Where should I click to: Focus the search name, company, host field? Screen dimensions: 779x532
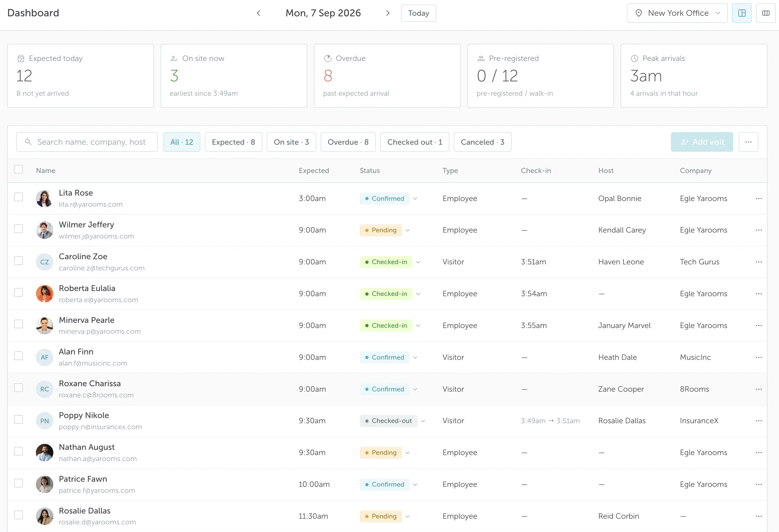(x=87, y=142)
